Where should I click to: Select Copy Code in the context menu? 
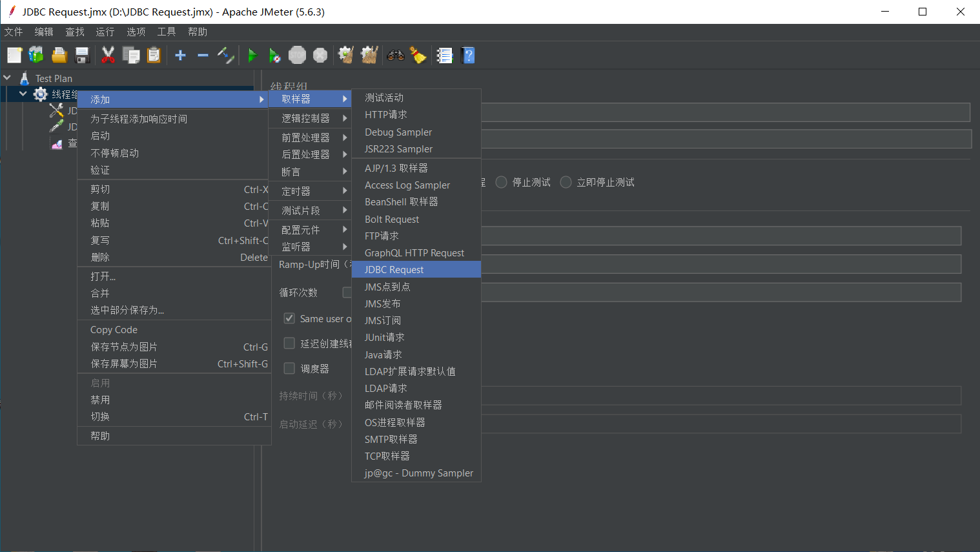[172, 329]
